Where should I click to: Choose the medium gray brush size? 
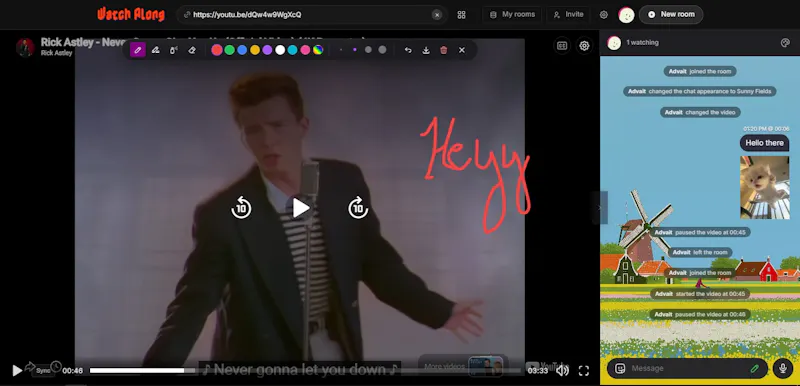tap(368, 50)
